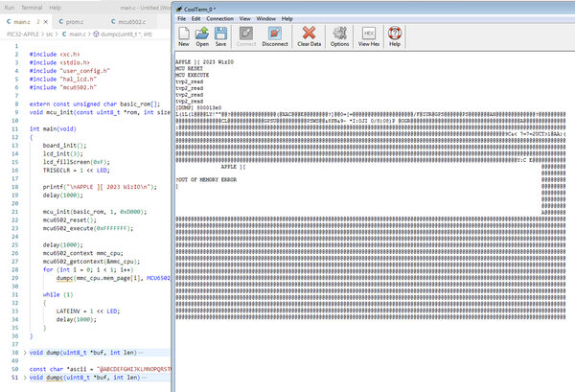
Task: Click the 'MCU EXECUTE' terminal line
Action: pyautogui.click(x=193, y=75)
